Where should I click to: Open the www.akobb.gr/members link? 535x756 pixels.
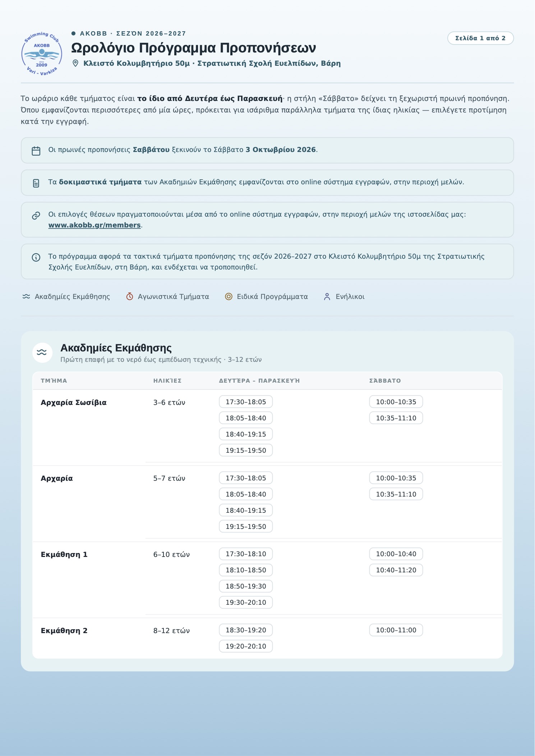[94, 225]
